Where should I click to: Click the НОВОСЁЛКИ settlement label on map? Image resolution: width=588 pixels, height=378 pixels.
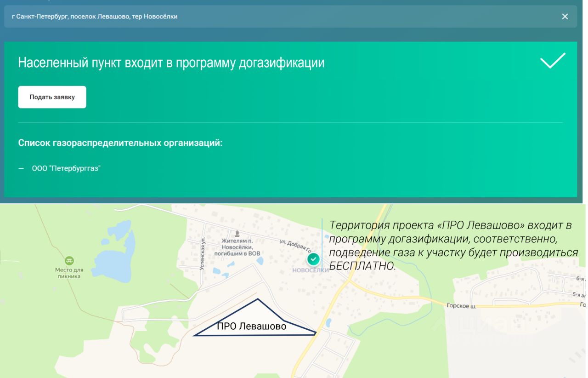(310, 270)
